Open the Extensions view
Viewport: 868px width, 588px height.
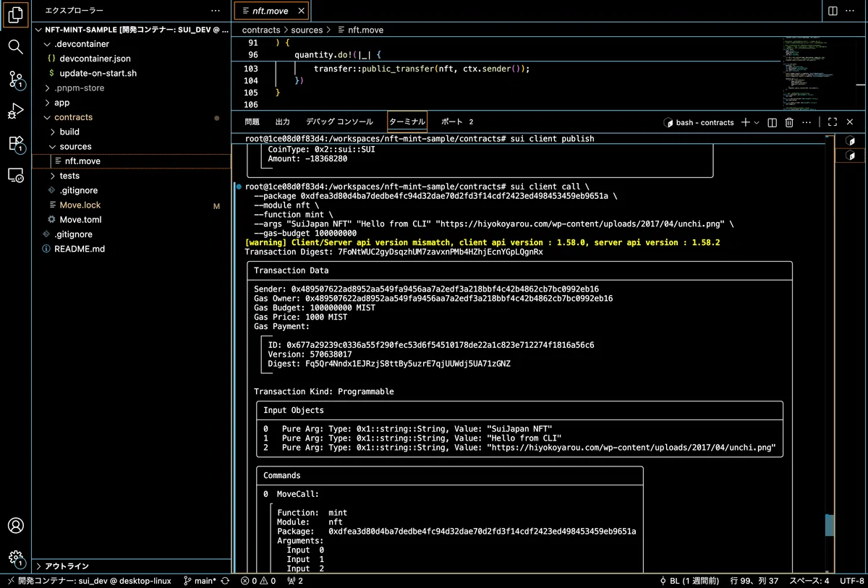point(16,143)
